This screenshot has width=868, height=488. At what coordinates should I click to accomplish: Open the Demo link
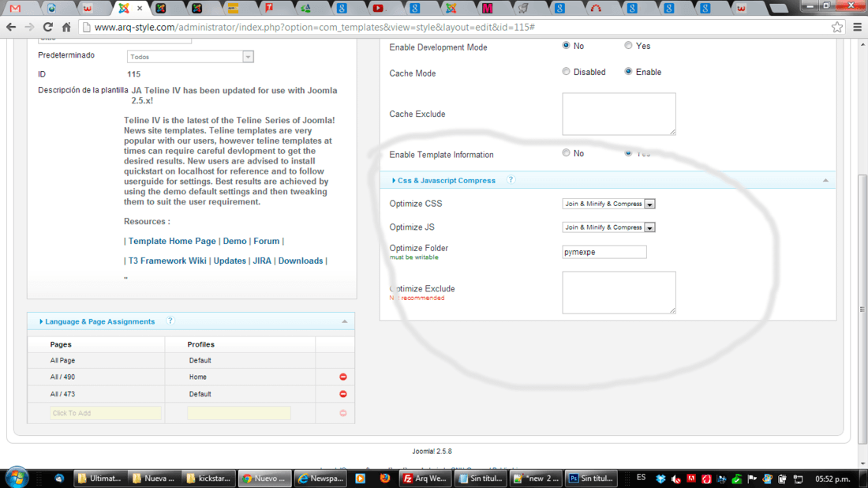[x=234, y=241]
